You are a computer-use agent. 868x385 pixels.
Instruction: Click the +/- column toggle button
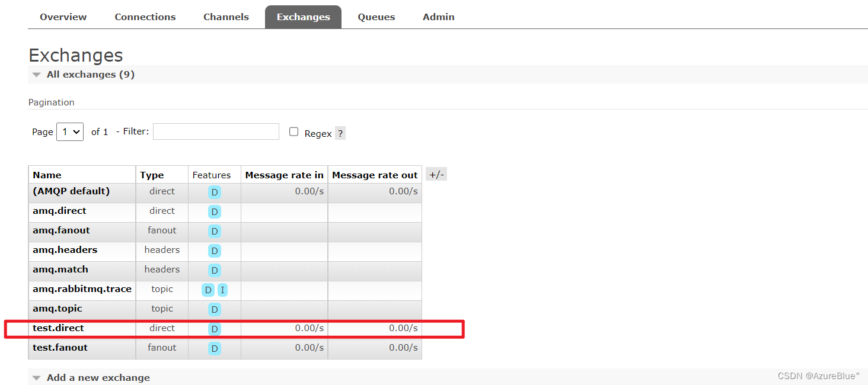436,174
